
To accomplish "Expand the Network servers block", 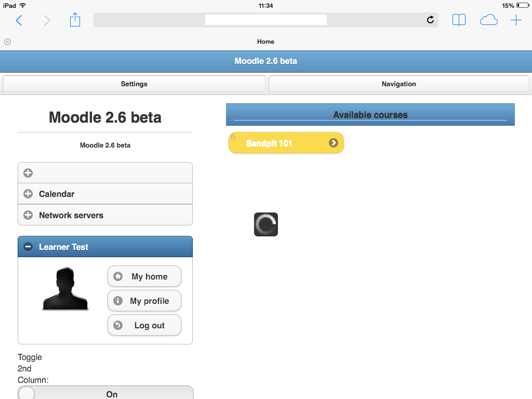I will point(105,215).
